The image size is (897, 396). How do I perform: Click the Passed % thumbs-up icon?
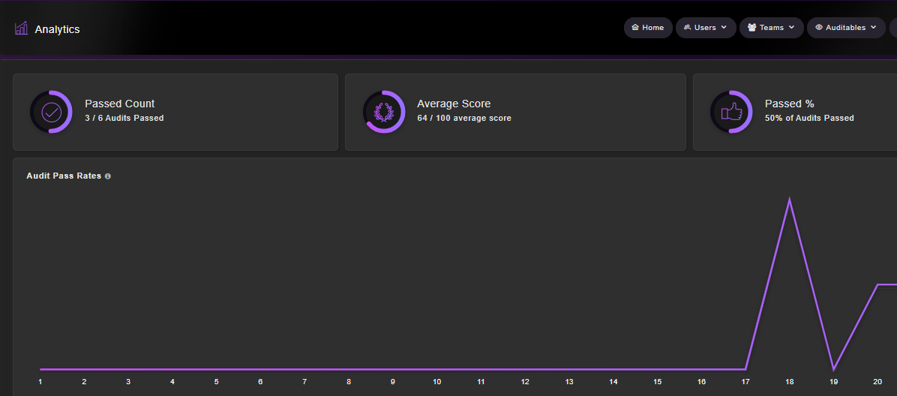[732, 112]
